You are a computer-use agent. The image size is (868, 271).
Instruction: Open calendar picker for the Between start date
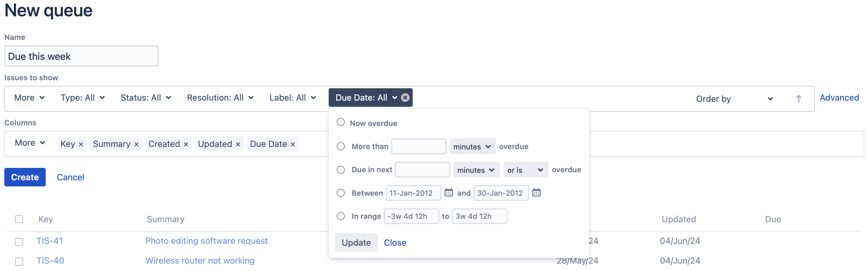[449, 193]
